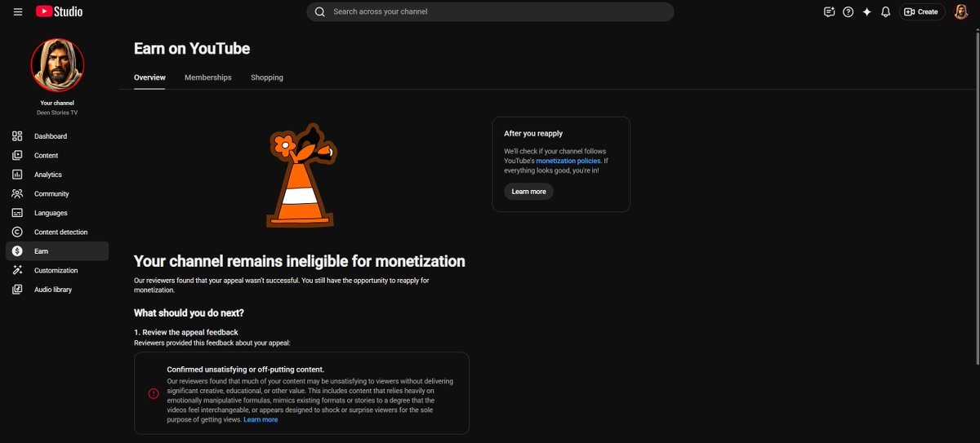
Task: Click the Content sidebar icon
Action: [17, 155]
